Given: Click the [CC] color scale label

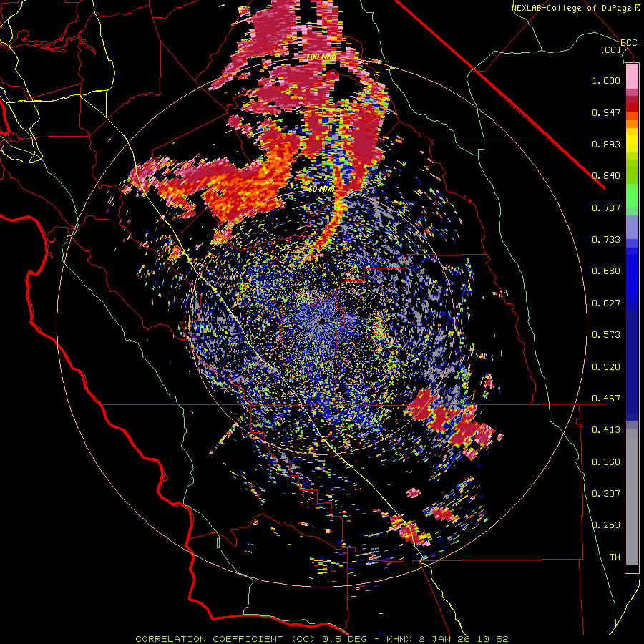Looking at the screenshot, I should 611,49.
